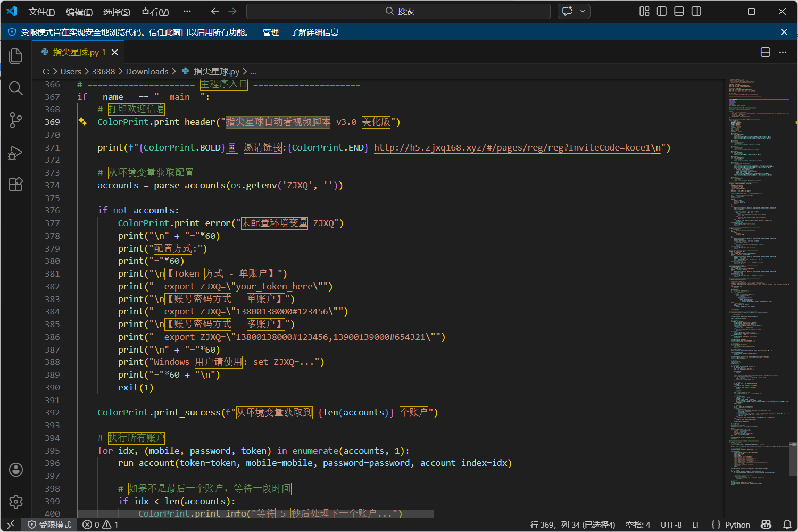
Task: Click the top search command box
Action: point(398,11)
